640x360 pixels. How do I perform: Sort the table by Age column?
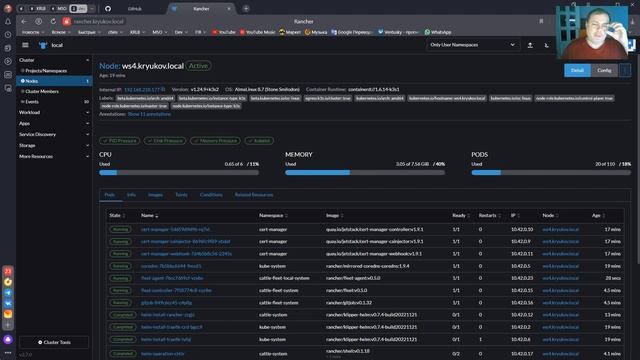coord(598,216)
